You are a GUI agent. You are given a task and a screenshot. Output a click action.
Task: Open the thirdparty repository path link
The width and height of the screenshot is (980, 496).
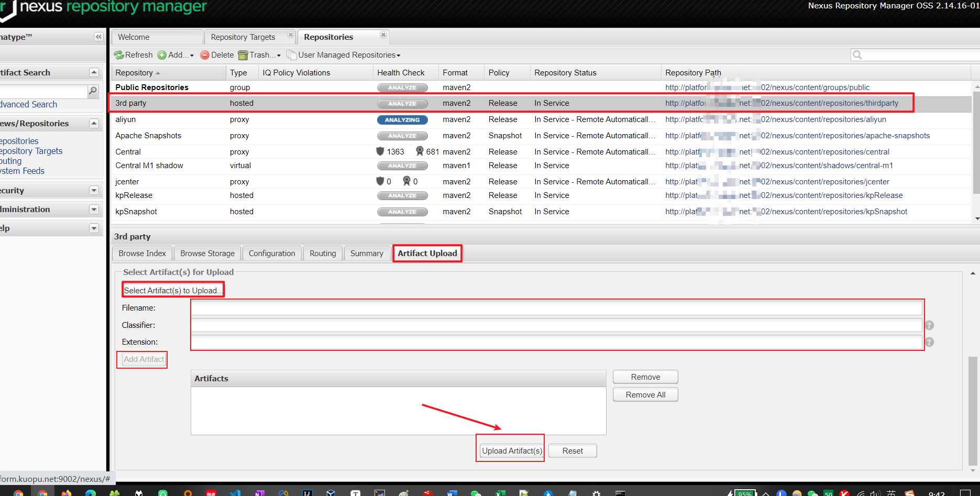(781, 103)
